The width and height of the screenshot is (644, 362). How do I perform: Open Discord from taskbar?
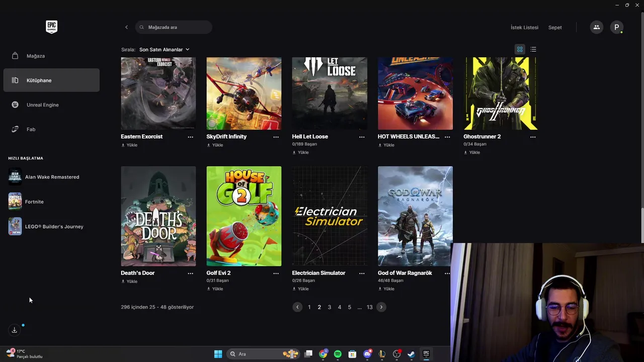[x=367, y=354]
